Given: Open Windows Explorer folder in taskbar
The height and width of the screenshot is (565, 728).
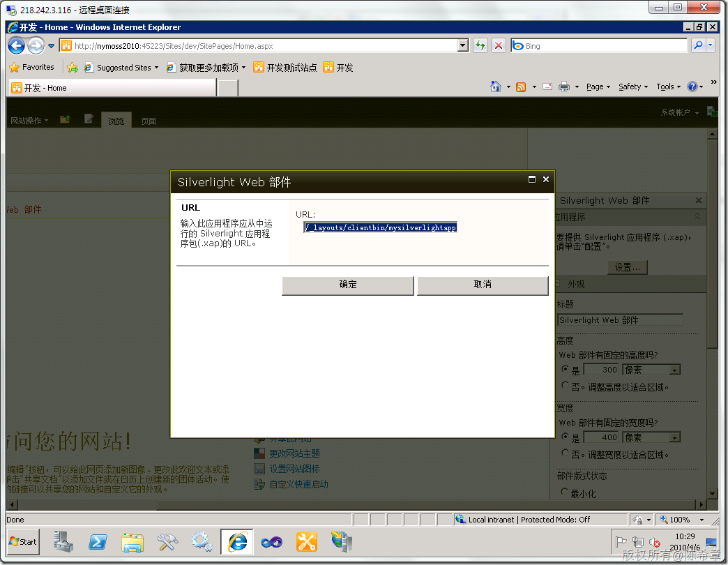Looking at the screenshot, I should click(x=132, y=542).
